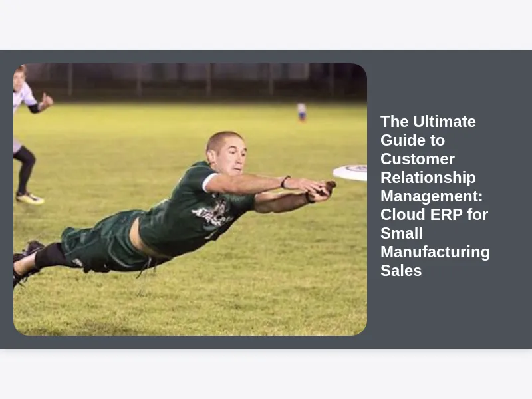The height and width of the screenshot is (399, 532).
Task: Click the words "The Ultimate" in headline
Action: pyautogui.click(x=428, y=122)
